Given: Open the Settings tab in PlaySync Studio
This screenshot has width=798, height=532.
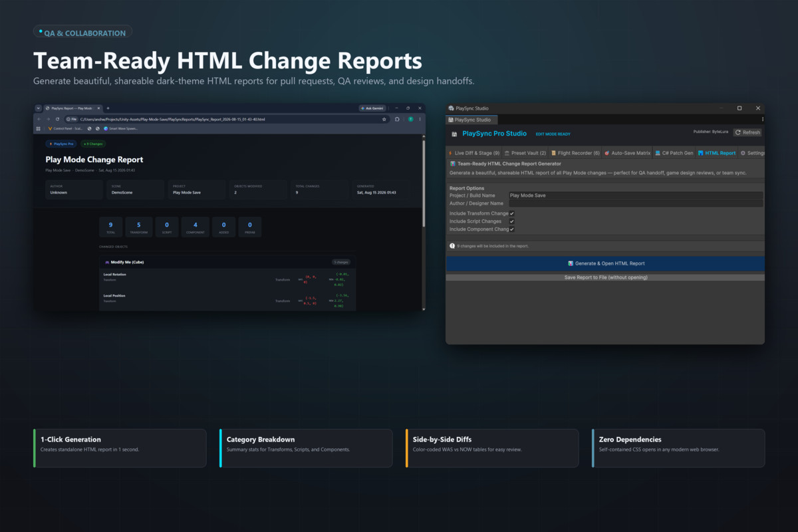Looking at the screenshot, I should [x=752, y=153].
